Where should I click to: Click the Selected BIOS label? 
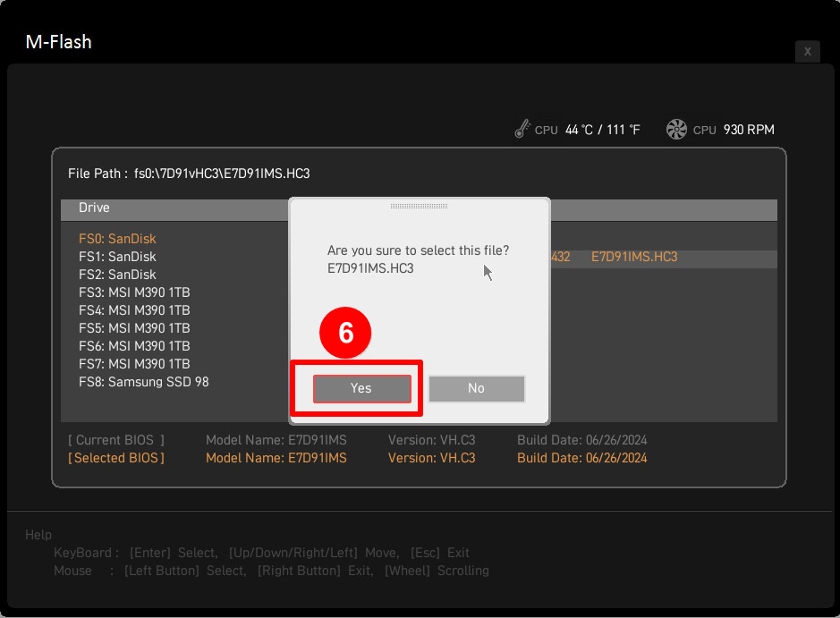pyautogui.click(x=116, y=458)
